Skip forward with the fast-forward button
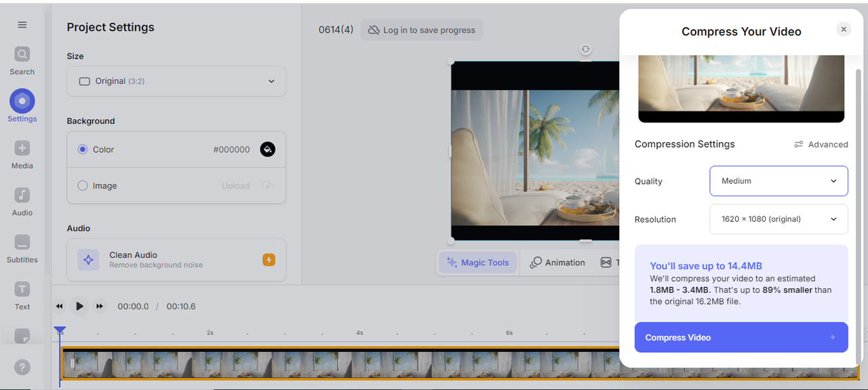 (x=100, y=307)
